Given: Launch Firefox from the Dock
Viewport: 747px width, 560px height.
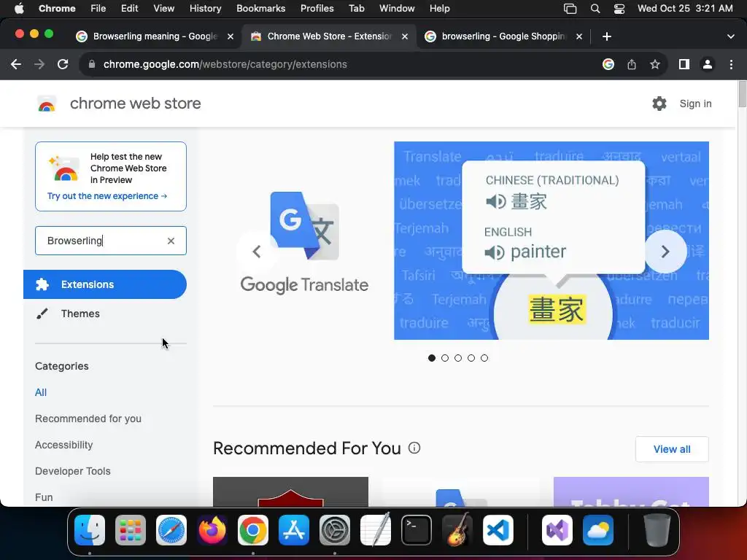Looking at the screenshot, I should (x=212, y=530).
